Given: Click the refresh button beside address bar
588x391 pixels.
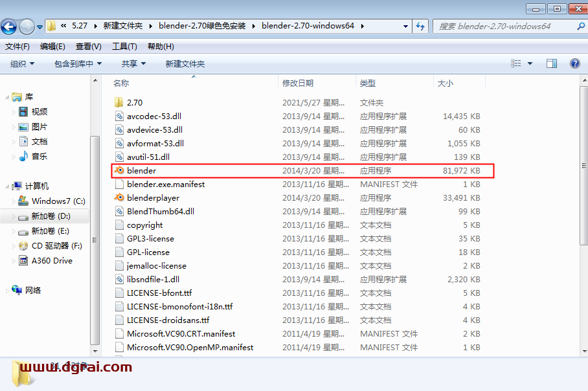Looking at the screenshot, I should pyautogui.click(x=420, y=27).
